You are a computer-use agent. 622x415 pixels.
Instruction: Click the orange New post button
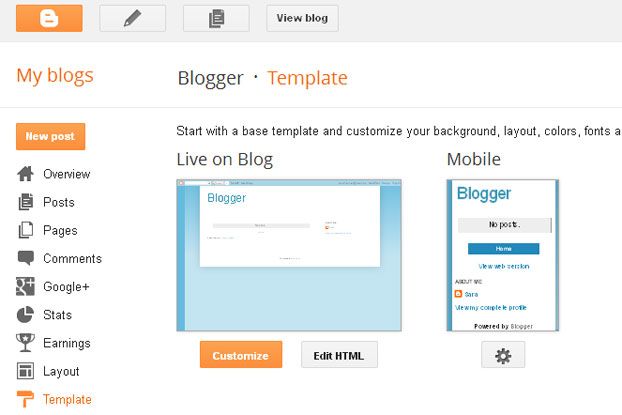(50, 136)
